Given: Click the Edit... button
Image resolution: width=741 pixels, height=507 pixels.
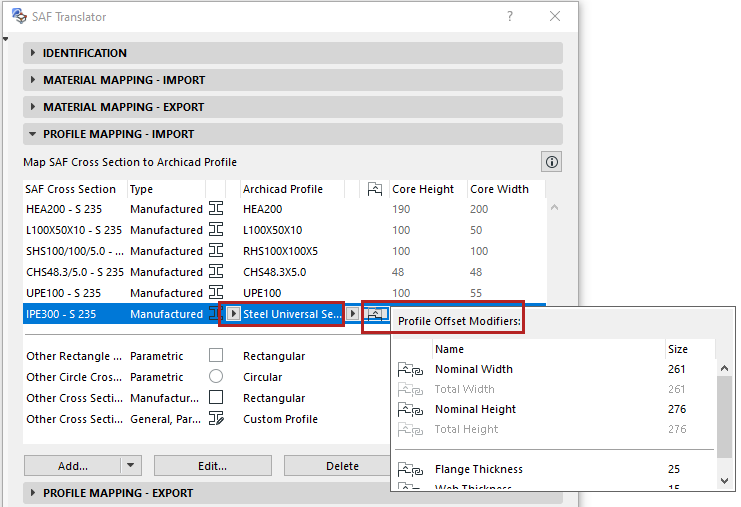Looking at the screenshot, I should pyautogui.click(x=213, y=466).
